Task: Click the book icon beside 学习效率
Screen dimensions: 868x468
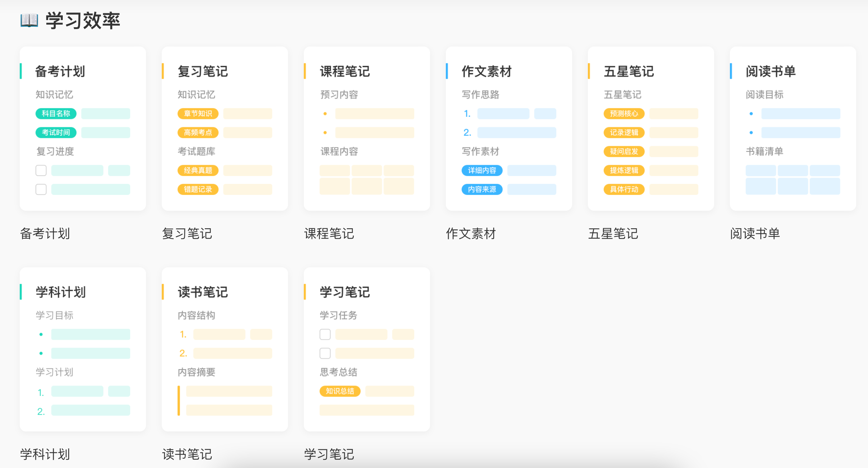Action: click(x=29, y=20)
